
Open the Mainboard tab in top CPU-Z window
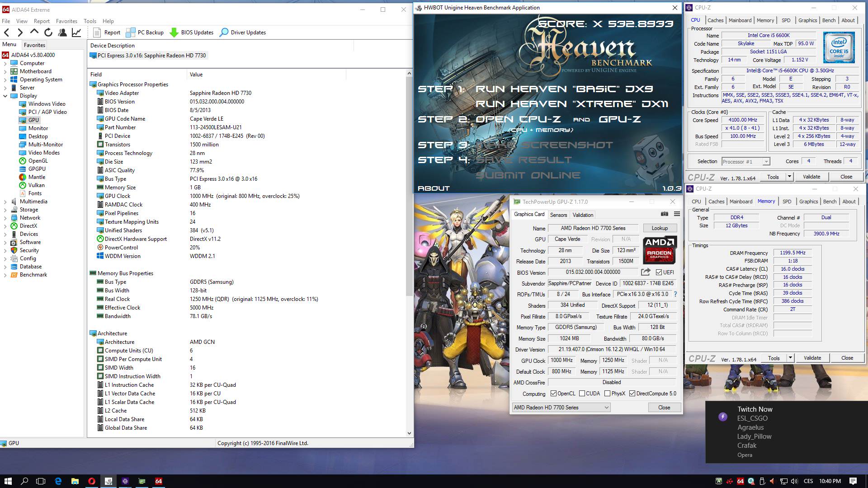740,20
